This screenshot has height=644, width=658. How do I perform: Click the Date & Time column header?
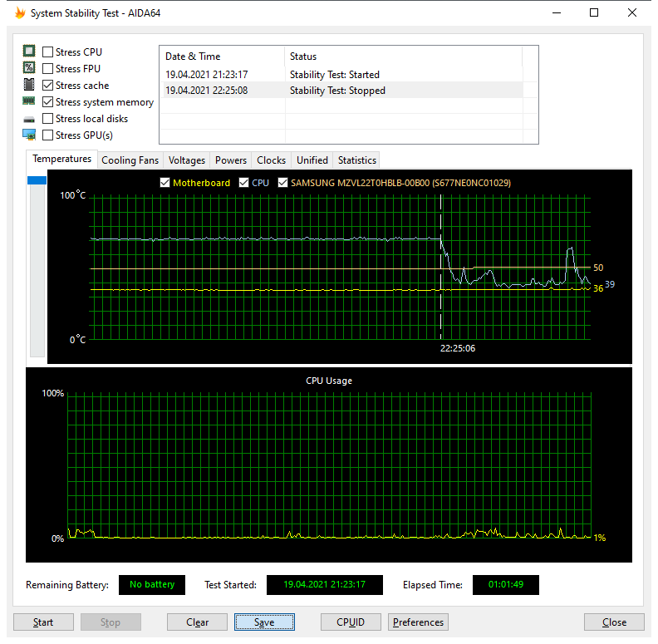click(x=223, y=57)
